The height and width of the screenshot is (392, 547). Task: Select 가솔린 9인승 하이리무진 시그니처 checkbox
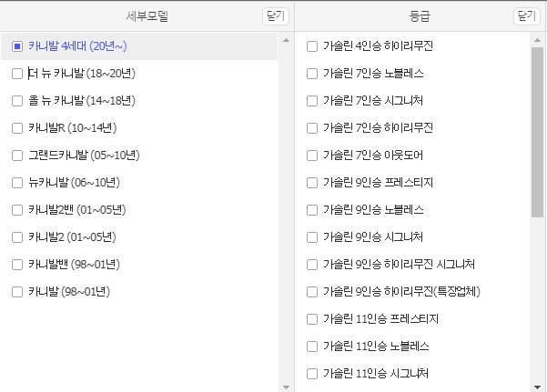click(x=312, y=265)
